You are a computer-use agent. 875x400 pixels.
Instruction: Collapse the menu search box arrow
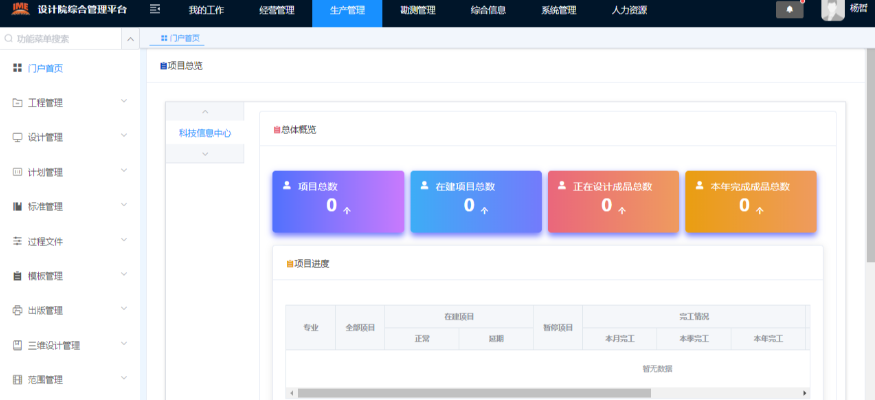[131, 39]
